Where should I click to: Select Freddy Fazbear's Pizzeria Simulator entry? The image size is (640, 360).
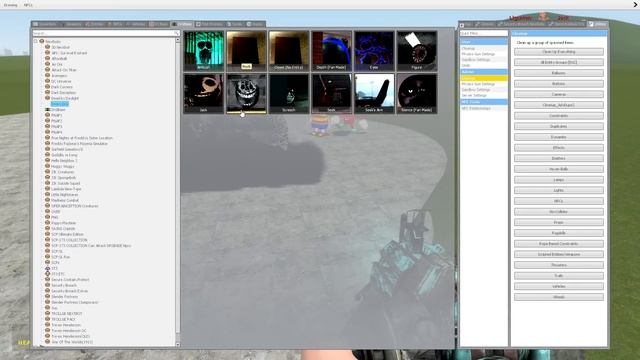(x=79, y=144)
